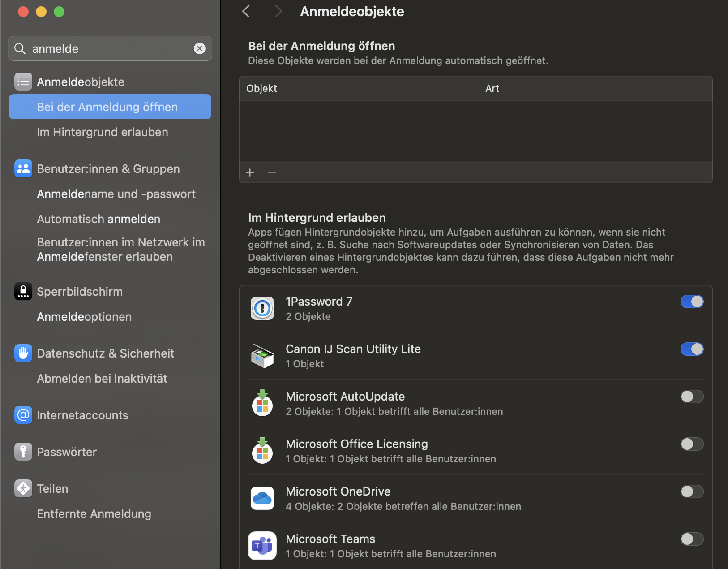Image resolution: width=728 pixels, height=569 pixels.
Task: Clear the search field with the X icon
Action: click(200, 48)
